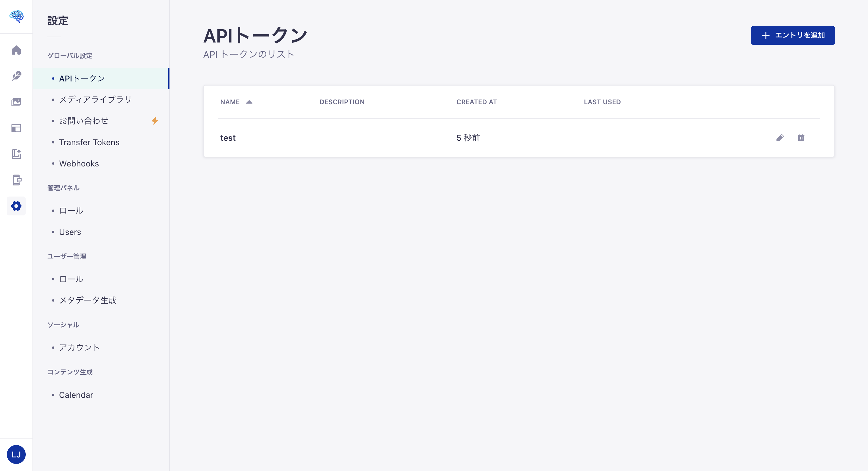
Task: Open the Releases sparkle icon in sidebar
Action: pyautogui.click(x=16, y=154)
